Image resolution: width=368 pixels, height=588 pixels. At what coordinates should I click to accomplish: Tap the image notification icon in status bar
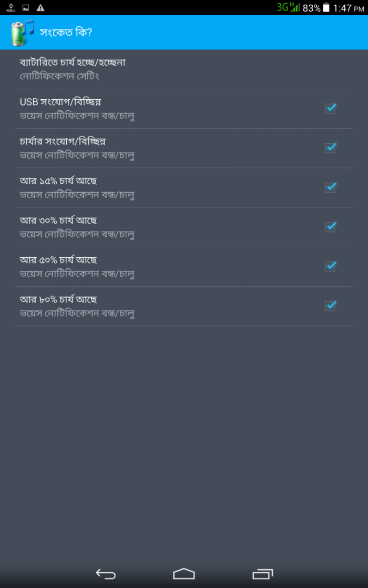[26, 8]
